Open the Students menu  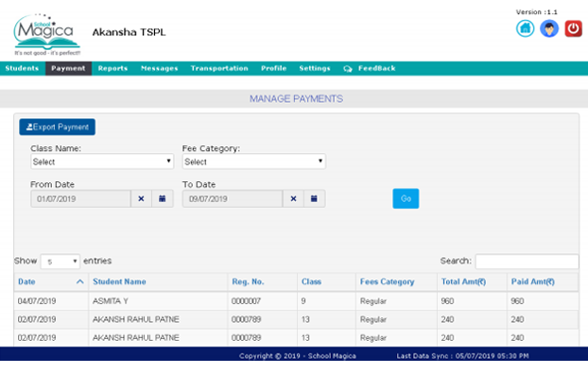click(22, 69)
